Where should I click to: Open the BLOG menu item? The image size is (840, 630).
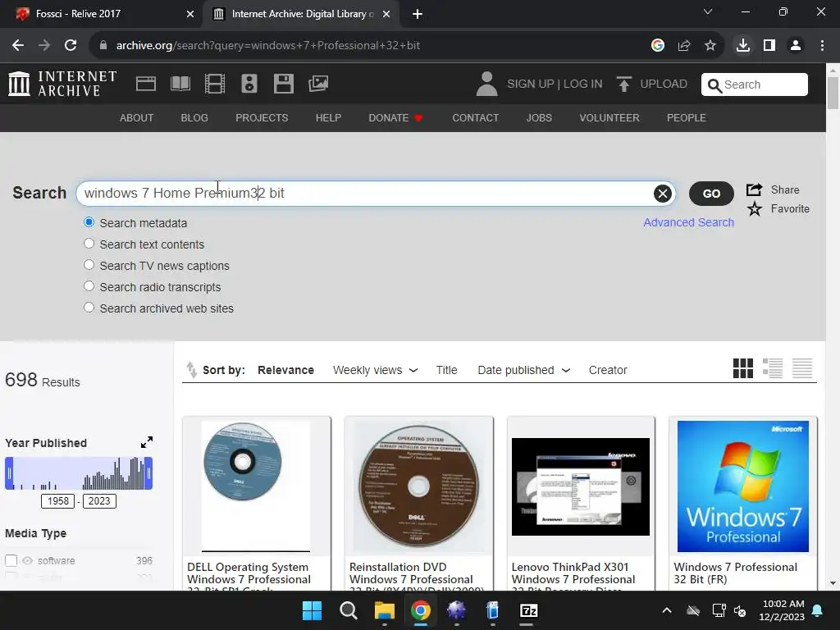(x=194, y=118)
